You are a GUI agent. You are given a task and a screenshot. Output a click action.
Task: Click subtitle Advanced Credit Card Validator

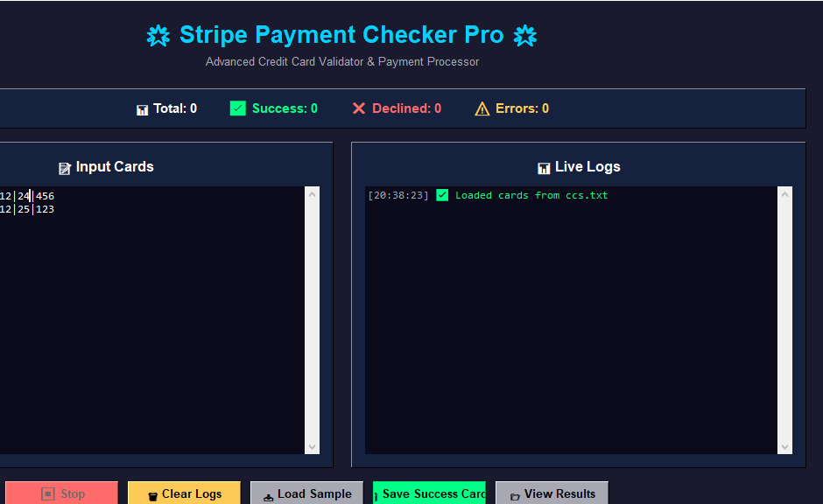tap(342, 62)
